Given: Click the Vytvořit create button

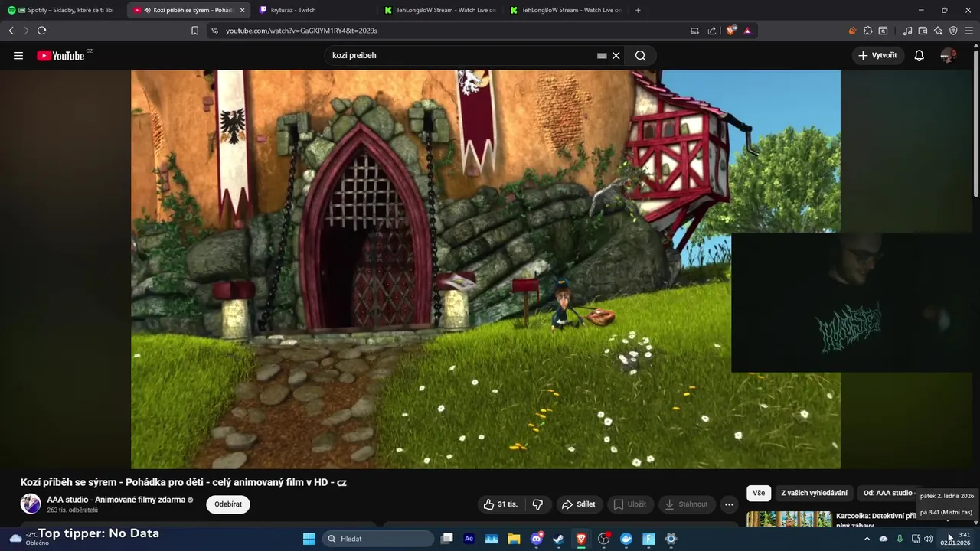Looking at the screenshot, I should (x=877, y=55).
